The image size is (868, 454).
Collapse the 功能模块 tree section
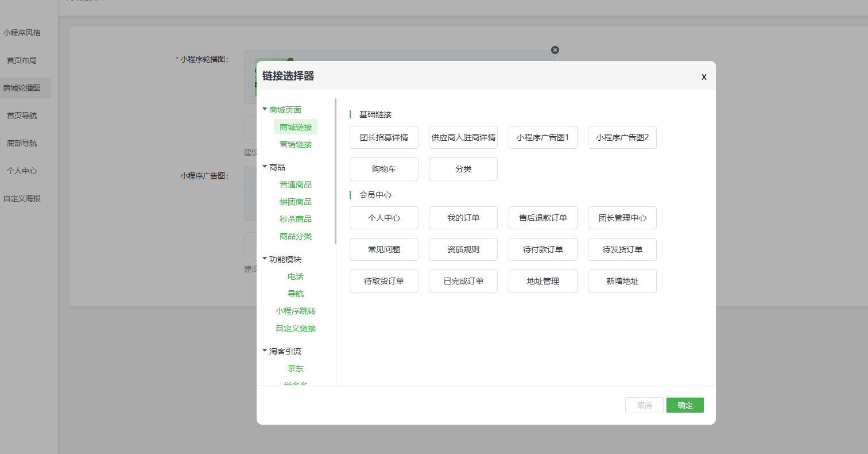pyautogui.click(x=265, y=259)
